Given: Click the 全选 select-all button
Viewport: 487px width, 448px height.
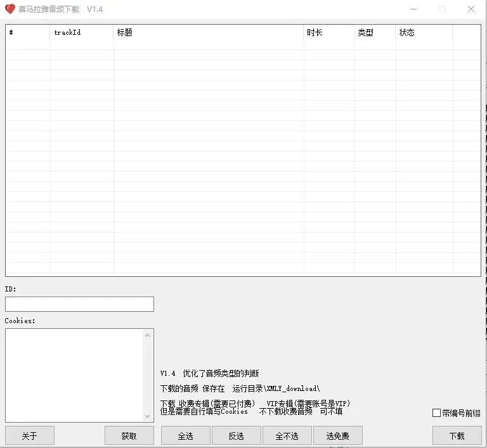Looking at the screenshot, I should 185,435.
